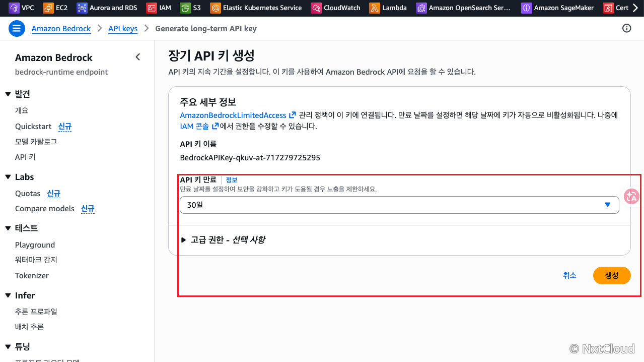The height and width of the screenshot is (362, 644).
Task: Collapse the 테스트 sidebar section
Action: (x=8, y=228)
